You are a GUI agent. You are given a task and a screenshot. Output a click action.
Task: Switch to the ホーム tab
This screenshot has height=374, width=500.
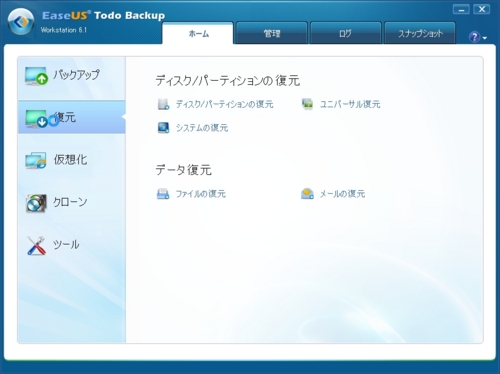click(x=198, y=33)
